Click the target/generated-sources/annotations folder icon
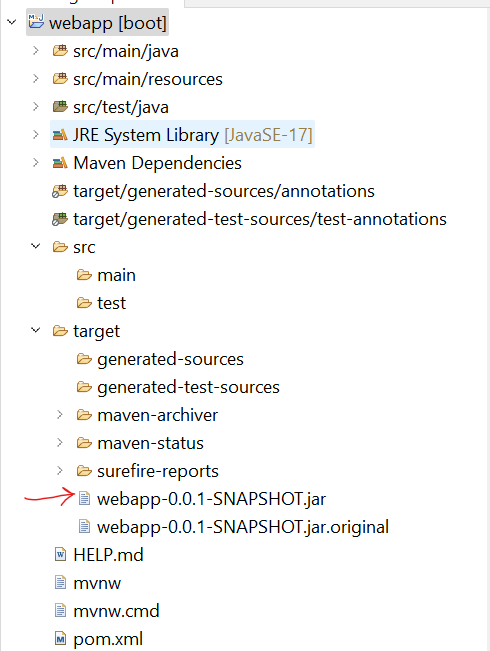The width and height of the screenshot is (490, 651). (60, 191)
